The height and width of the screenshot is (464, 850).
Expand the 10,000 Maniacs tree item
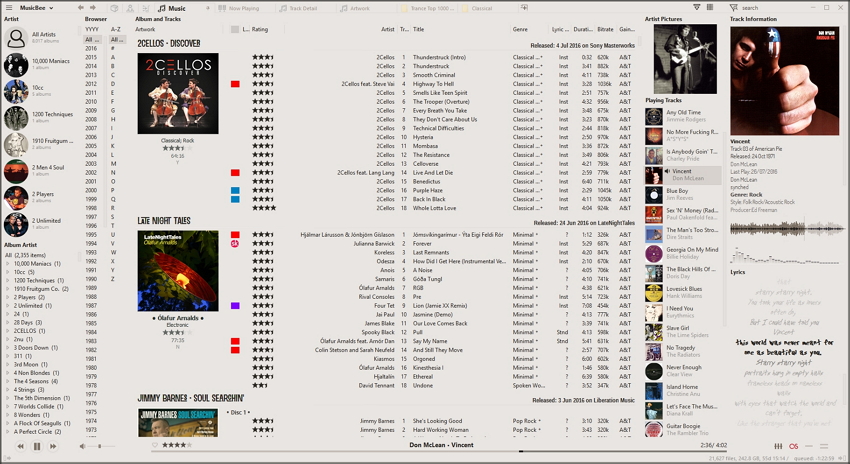pos(8,264)
